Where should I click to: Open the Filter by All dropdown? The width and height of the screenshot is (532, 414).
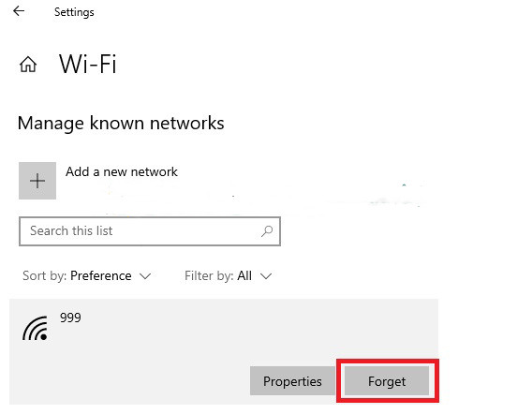pos(228,276)
